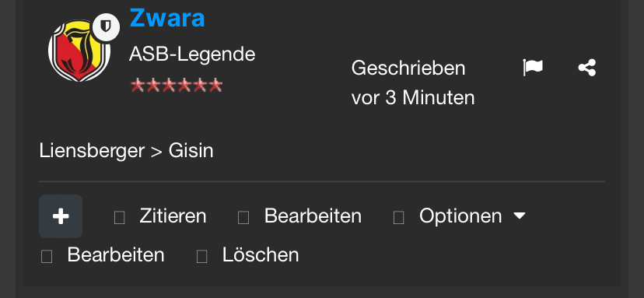Share this post via the share icon
644x298 pixels.
coord(587,68)
